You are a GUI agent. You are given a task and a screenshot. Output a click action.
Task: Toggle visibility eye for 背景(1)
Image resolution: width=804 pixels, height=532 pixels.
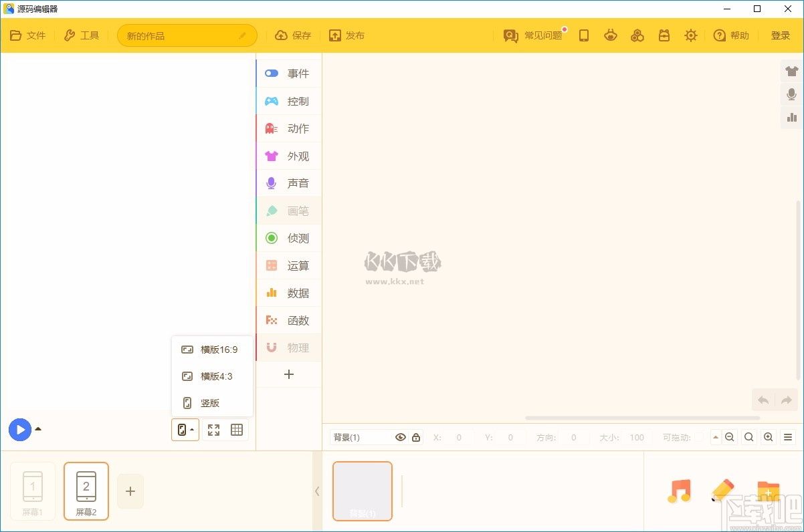pyautogui.click(x=401, y=437)
